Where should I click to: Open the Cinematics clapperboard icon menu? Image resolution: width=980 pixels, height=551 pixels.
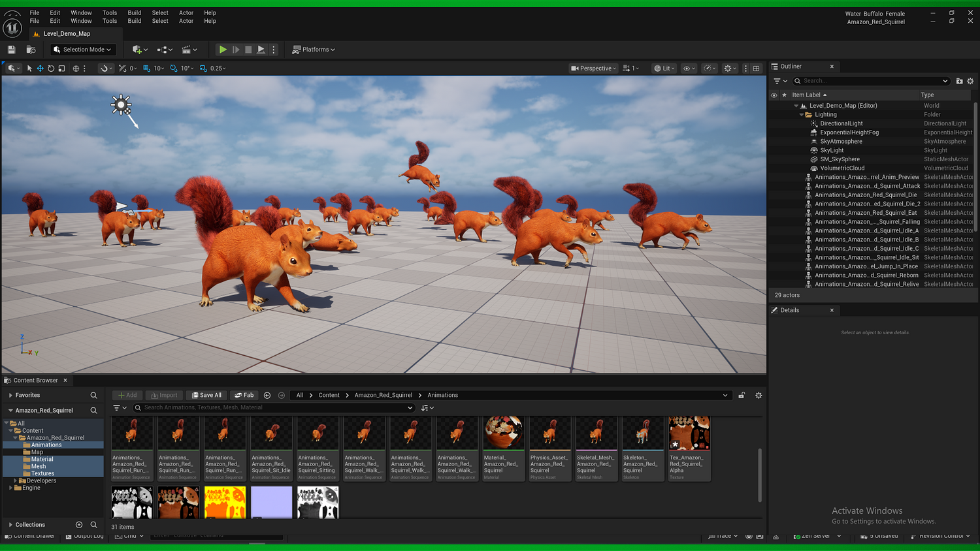[x=189, y=50]
